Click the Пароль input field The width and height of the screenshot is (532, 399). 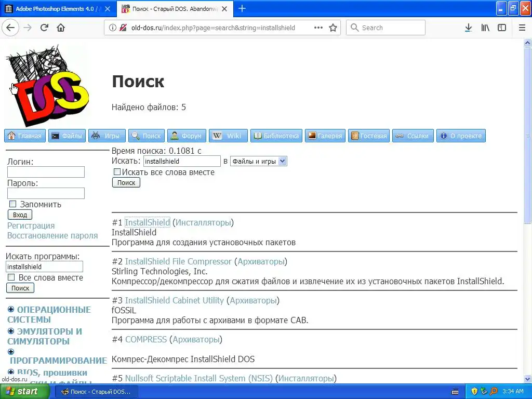[x=46, y=193]
